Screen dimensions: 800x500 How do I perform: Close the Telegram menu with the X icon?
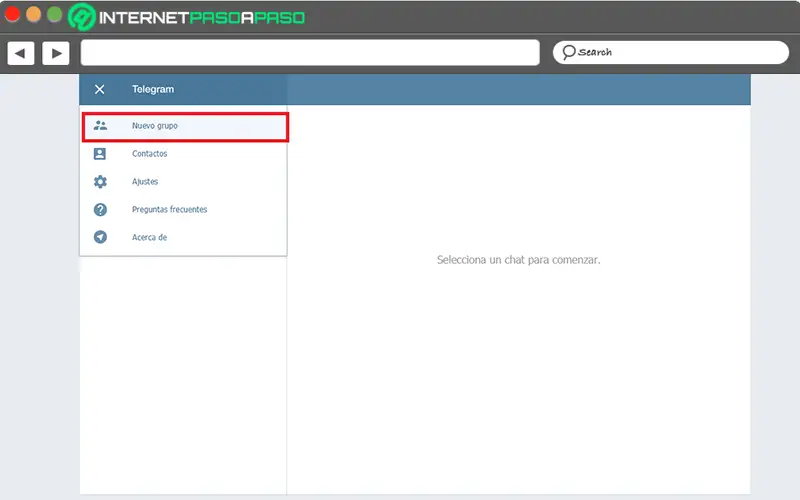click(x=99, y=89)
